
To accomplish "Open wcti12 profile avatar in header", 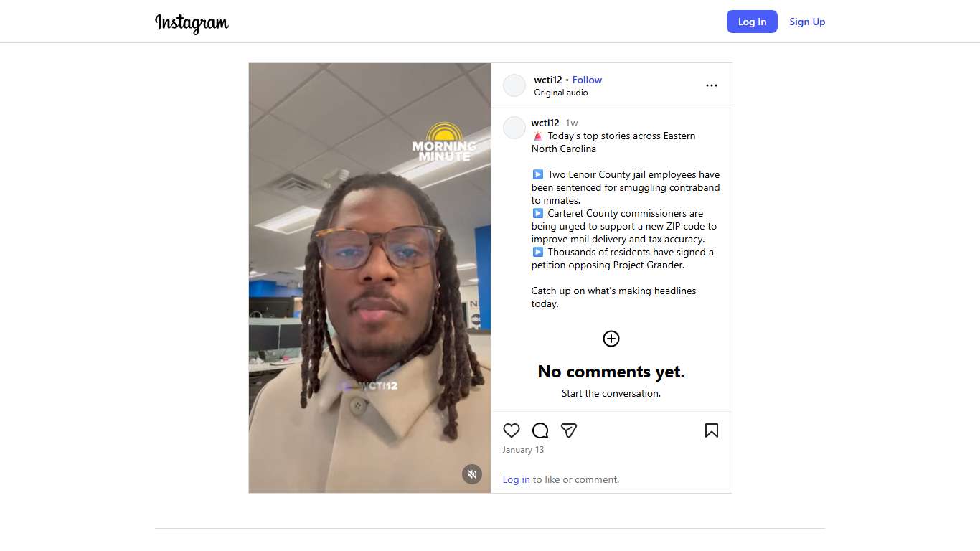I will click(x=514, y=85).
